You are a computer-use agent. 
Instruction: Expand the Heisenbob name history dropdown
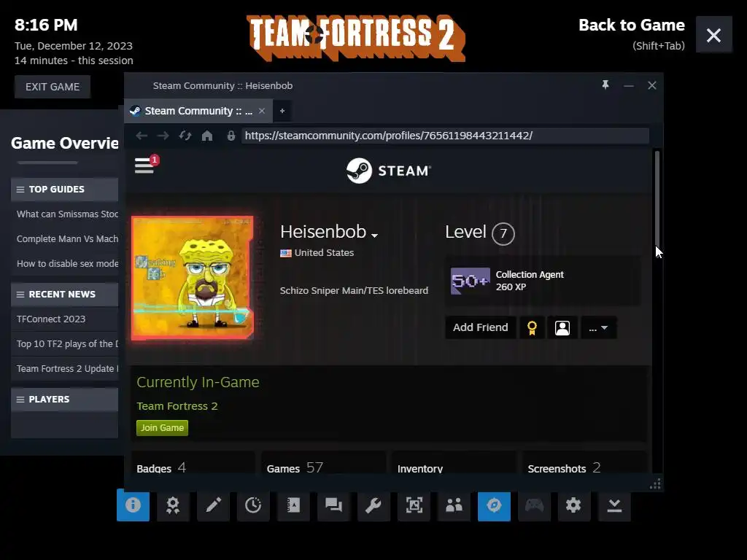(374, 236)
